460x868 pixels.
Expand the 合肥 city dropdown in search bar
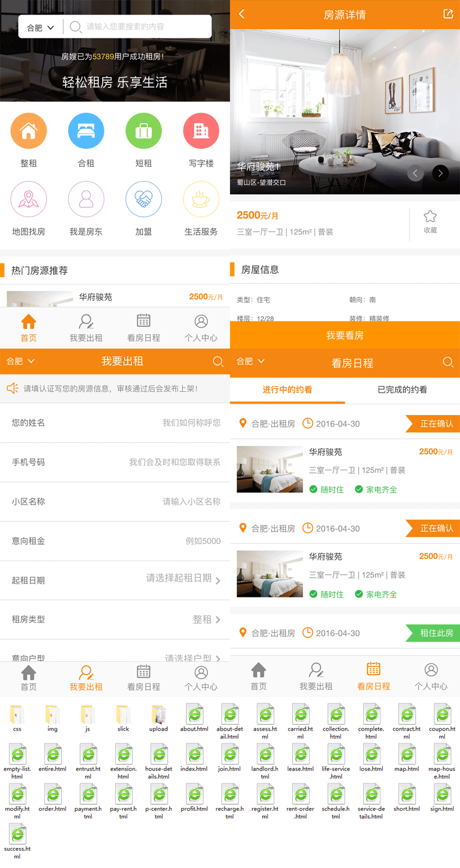click(x=41, y=27)
